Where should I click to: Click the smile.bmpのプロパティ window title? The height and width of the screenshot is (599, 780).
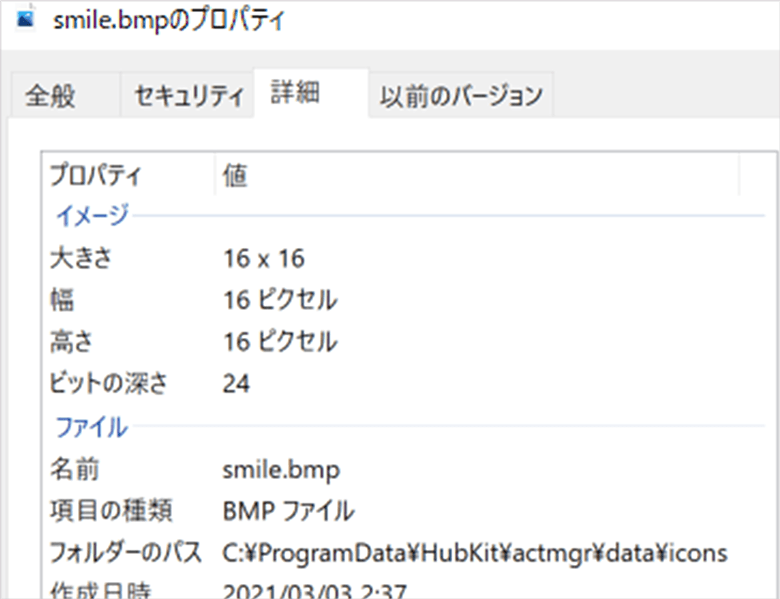[169, 21]
